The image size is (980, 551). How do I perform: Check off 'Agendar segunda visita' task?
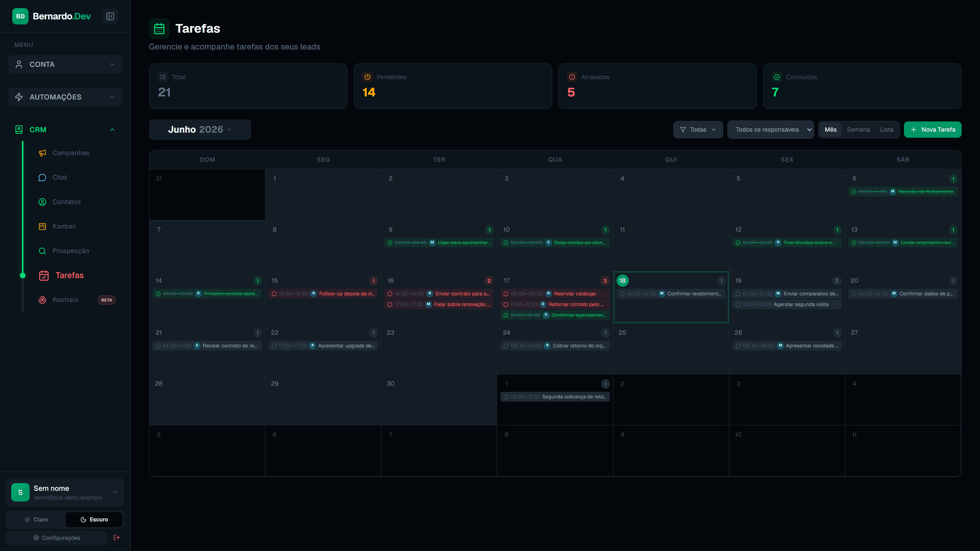(738, 305)
